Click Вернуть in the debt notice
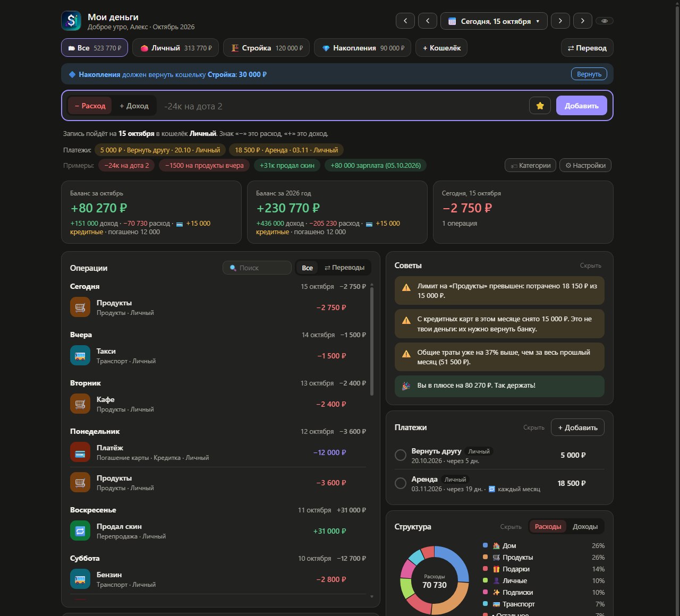 pos(589,74)
